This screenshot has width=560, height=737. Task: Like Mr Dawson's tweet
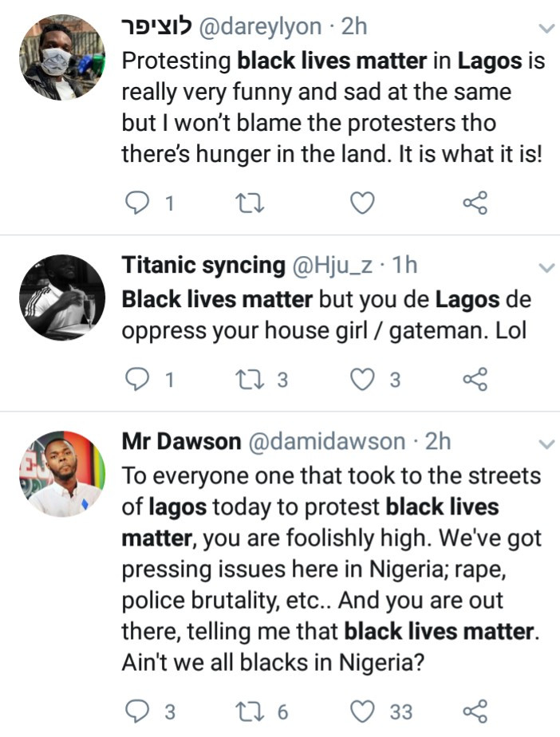[363, 709]
